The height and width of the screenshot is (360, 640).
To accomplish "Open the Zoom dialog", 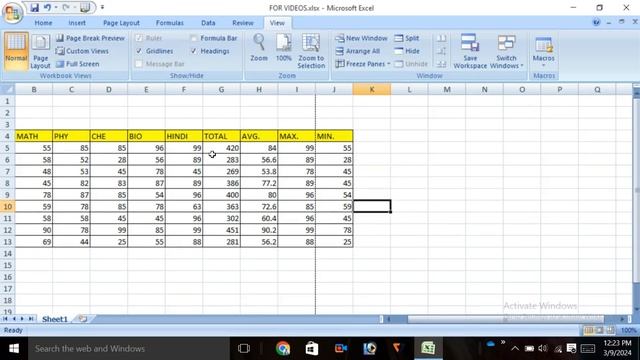I will pyautogui.click(x=259, y=48).
